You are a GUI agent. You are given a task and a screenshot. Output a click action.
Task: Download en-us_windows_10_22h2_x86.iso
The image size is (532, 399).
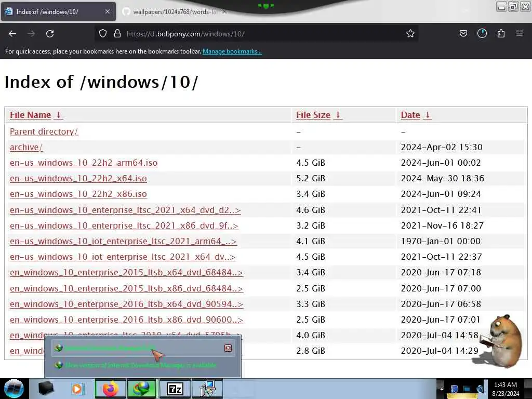pos(78,194)
